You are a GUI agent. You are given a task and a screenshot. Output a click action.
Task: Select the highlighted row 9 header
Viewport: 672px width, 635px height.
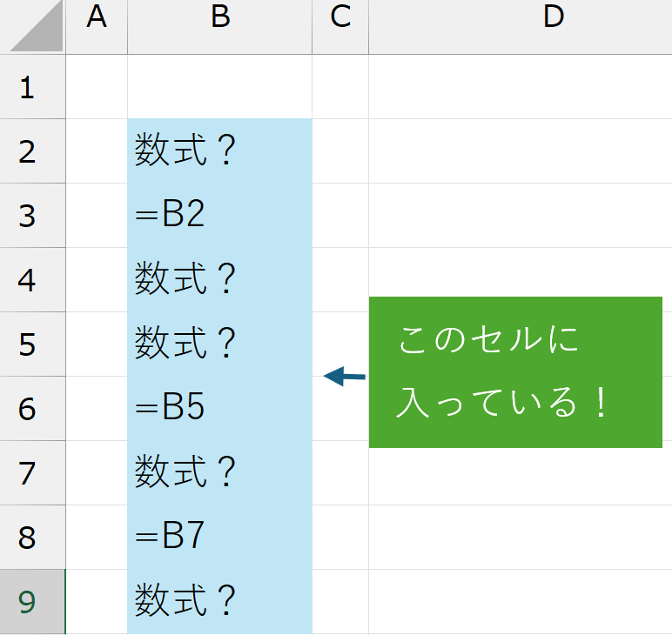pos(28,601)
